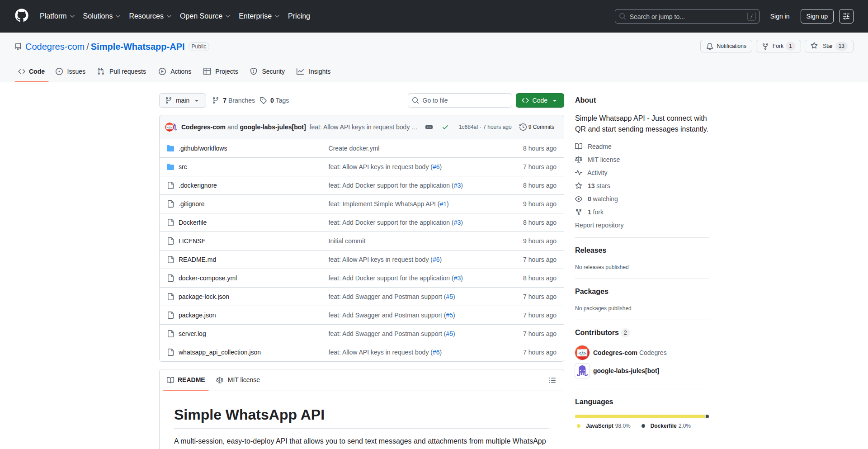Expand the Platform navigation menu

coord(57,16)
